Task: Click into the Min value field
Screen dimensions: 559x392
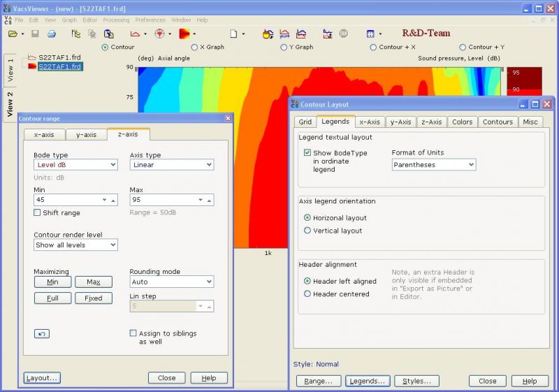Action: 66,200
